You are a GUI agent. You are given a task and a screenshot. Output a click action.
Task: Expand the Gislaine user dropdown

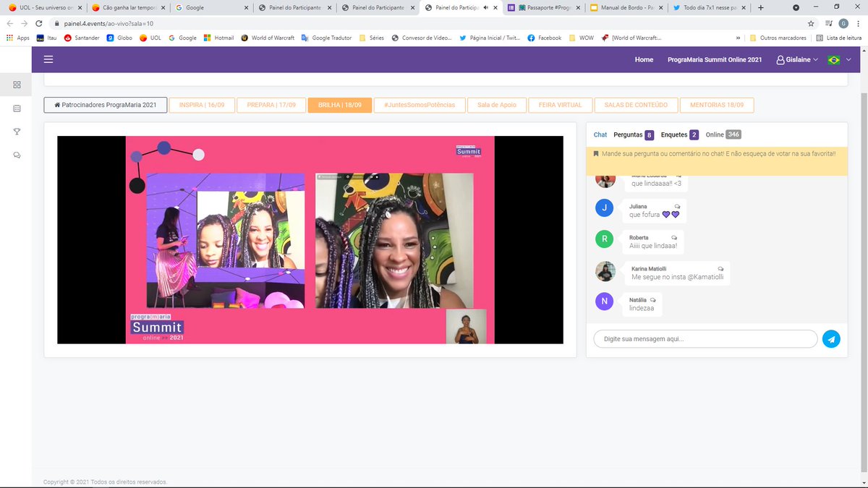[x=796, y=59]
